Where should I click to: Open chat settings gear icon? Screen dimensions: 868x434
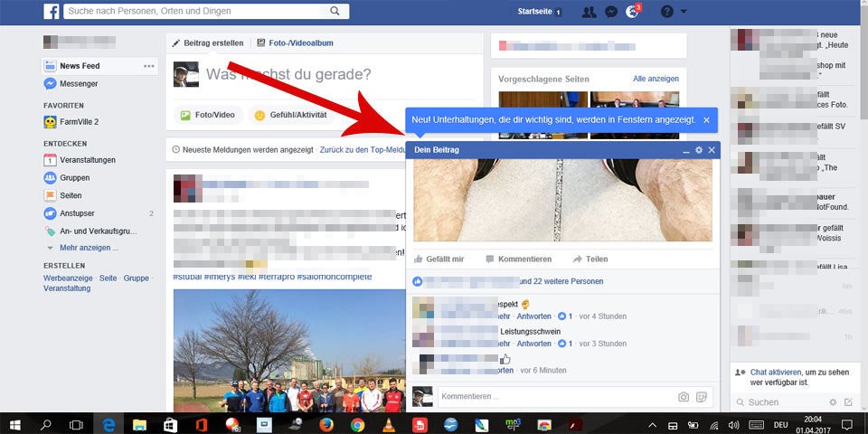[833, 402]
